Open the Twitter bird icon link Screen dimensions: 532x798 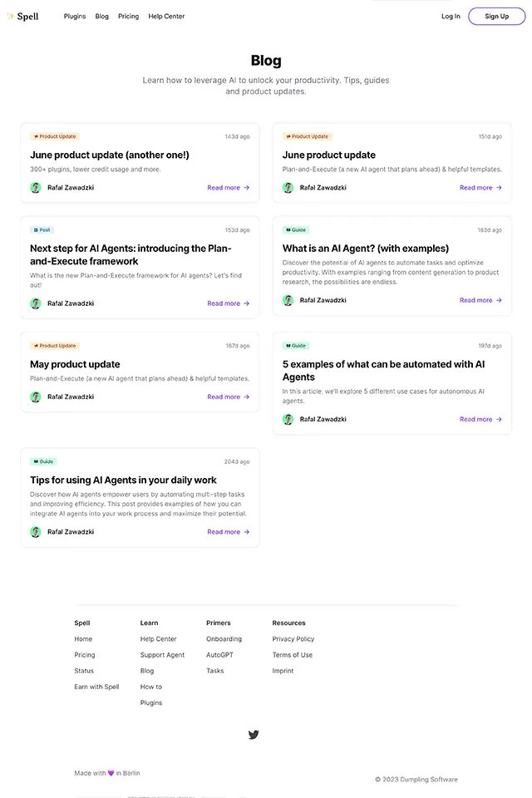click(254, 734)
